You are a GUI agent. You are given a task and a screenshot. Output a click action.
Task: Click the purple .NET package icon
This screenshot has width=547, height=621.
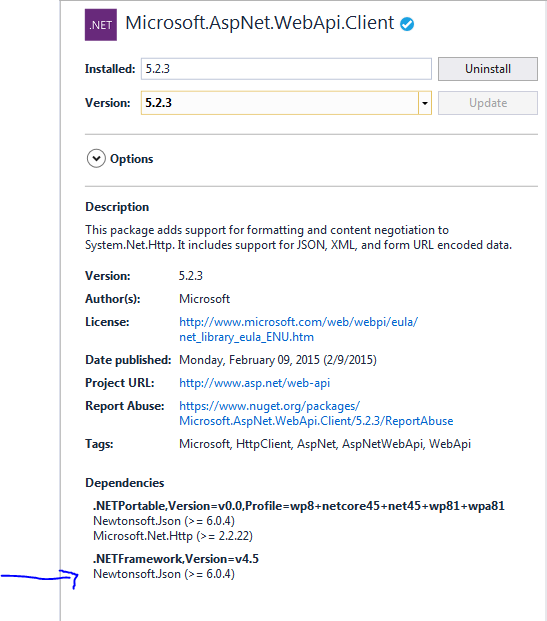click(x=101, y=25)
